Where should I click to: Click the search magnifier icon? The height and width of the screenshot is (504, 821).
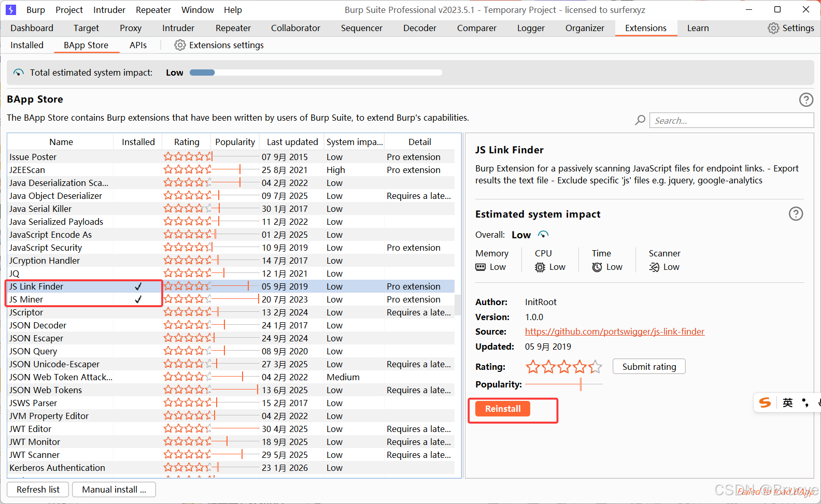[x=640, y=120]
